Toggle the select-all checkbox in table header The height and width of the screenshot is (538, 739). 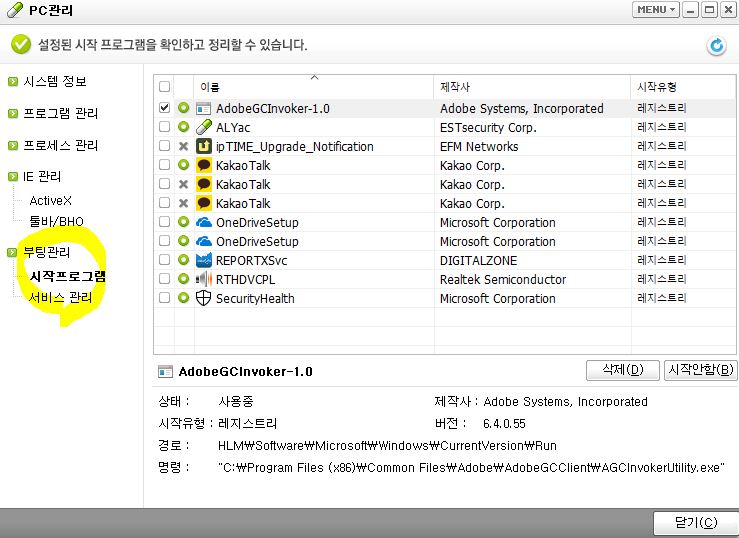click(x=164, y=87)
